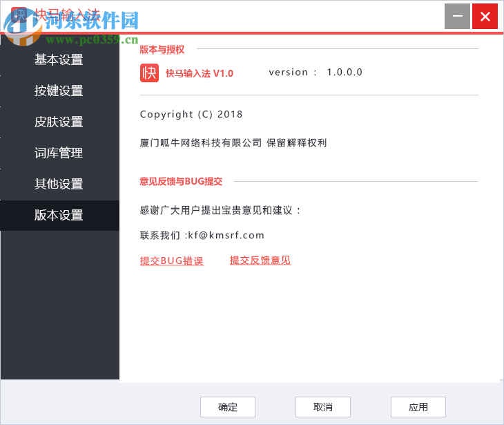The height and width of the screenshot is (425, 504).
Task: Click the 快 app icon in title bar
Action: tap(19, 15)
